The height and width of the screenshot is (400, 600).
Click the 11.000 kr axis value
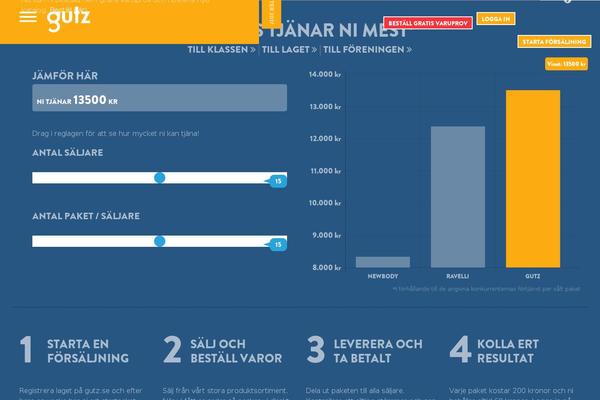(x=326, y=171)
